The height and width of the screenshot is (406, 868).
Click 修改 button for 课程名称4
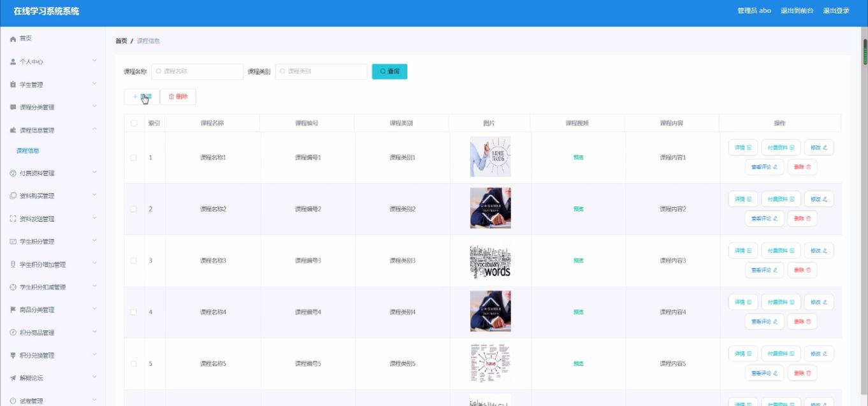click(819, 302)
